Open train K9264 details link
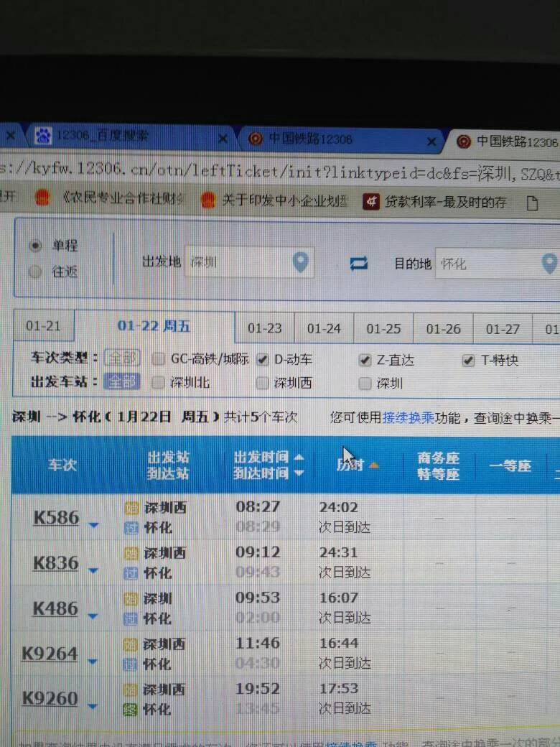 (50, 654)
